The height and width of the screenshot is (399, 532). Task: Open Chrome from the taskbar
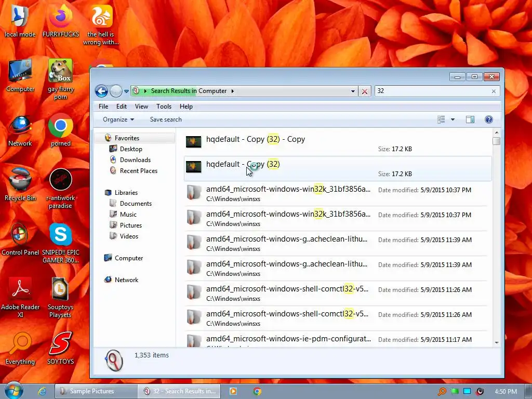[257, 391]
